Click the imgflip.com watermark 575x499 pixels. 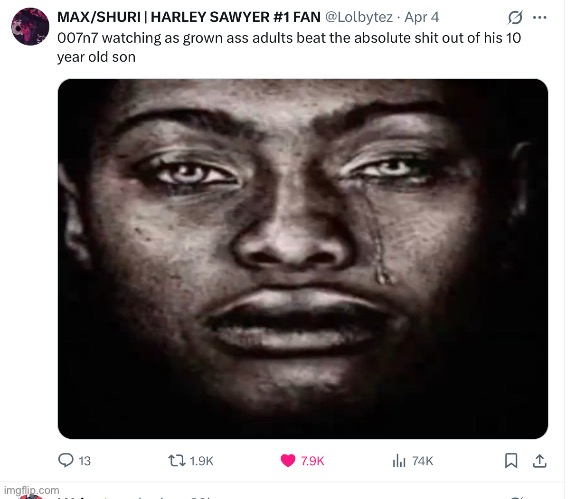(32, 490)
